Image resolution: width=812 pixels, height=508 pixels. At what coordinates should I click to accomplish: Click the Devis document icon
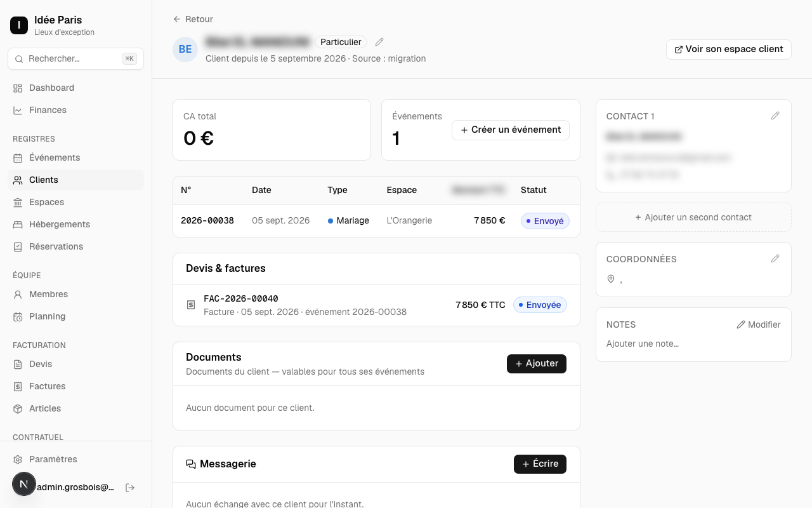pos(18,364)
